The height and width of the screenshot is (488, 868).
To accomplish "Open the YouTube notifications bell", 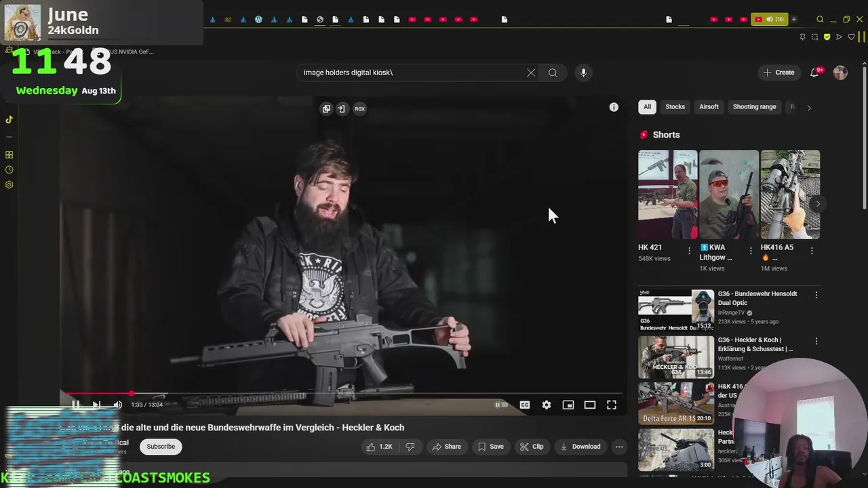I will (814, 73).
